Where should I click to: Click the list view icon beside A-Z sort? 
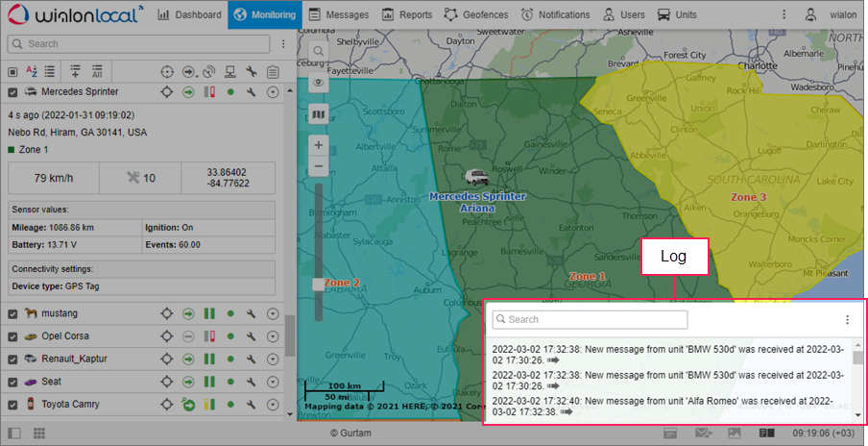[x=50, y=72]
